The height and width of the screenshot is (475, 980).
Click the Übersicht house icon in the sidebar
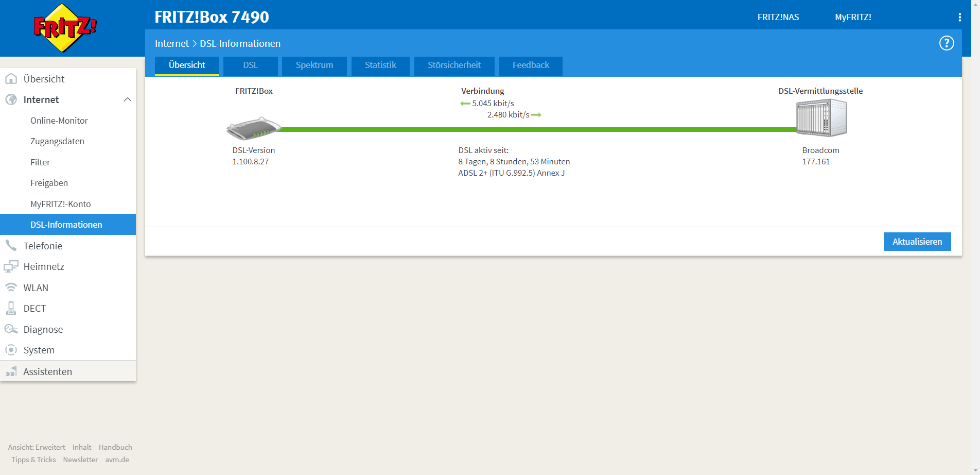coord(11,79)
